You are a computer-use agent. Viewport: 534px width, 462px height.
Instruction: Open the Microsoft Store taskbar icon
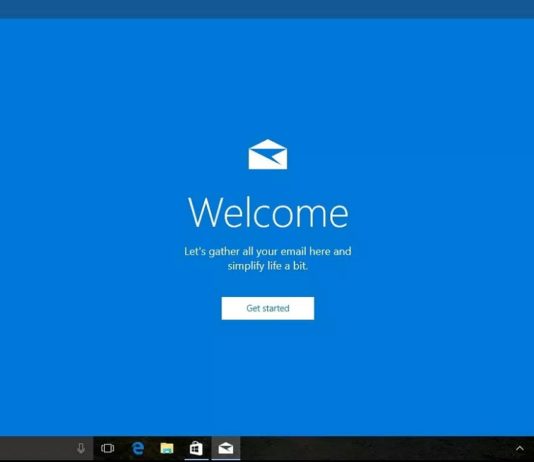pyautogui.click(x=196, y=448)
